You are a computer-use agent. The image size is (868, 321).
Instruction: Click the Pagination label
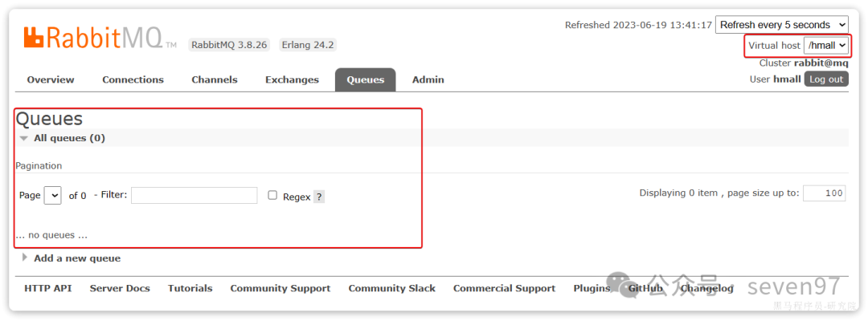coord(39,166)
